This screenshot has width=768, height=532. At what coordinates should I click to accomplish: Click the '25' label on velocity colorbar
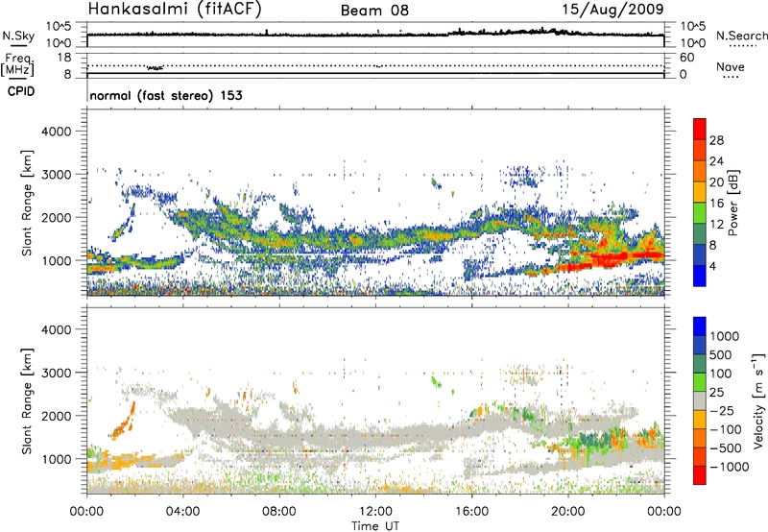716,392
